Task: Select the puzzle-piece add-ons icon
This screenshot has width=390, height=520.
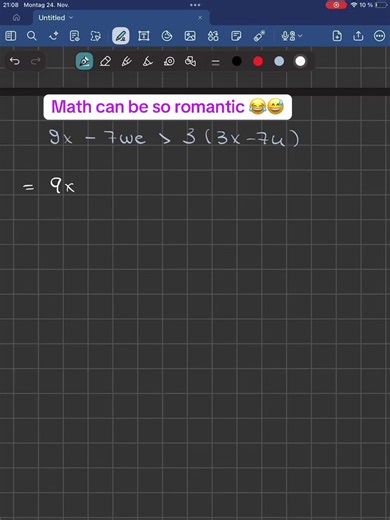Action: (96, 36)
